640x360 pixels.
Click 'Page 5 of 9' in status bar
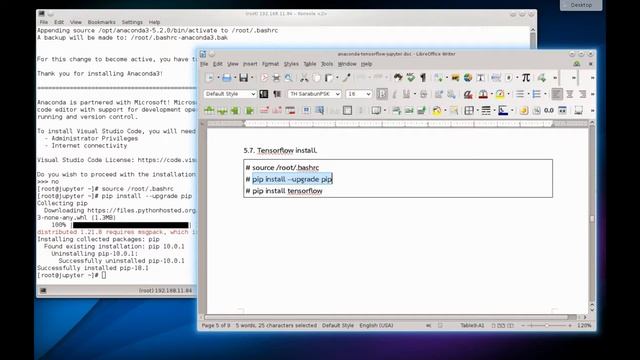pos(216,325)
